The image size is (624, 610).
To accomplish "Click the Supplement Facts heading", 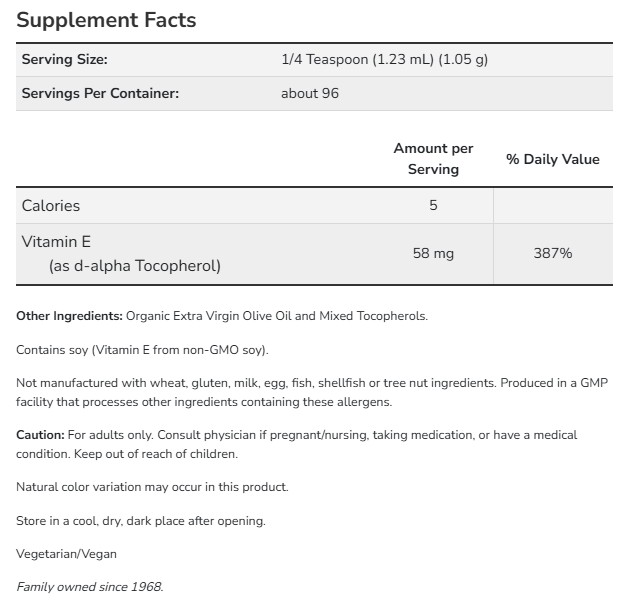I will click(x=106, y=20).
